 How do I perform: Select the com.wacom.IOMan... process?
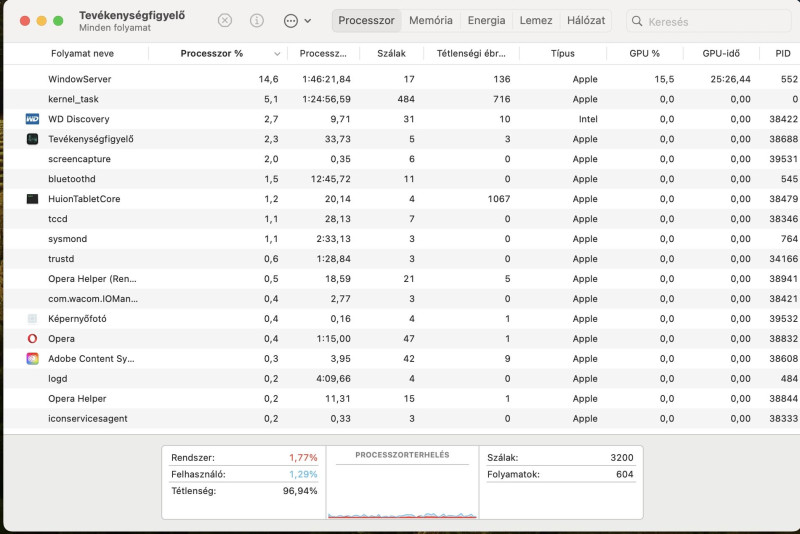[x=93, y=299]
